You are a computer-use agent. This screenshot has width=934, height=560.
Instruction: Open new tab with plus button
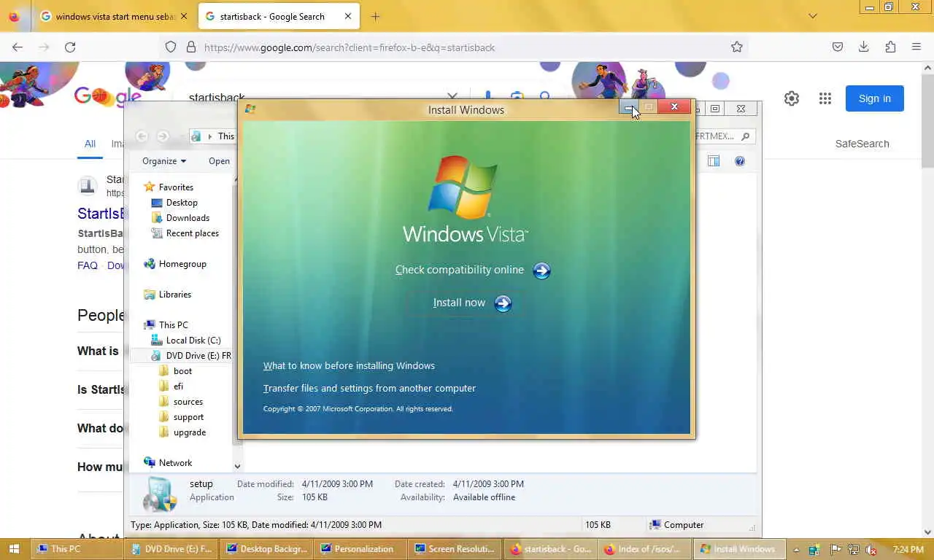(x=375, y=16)
